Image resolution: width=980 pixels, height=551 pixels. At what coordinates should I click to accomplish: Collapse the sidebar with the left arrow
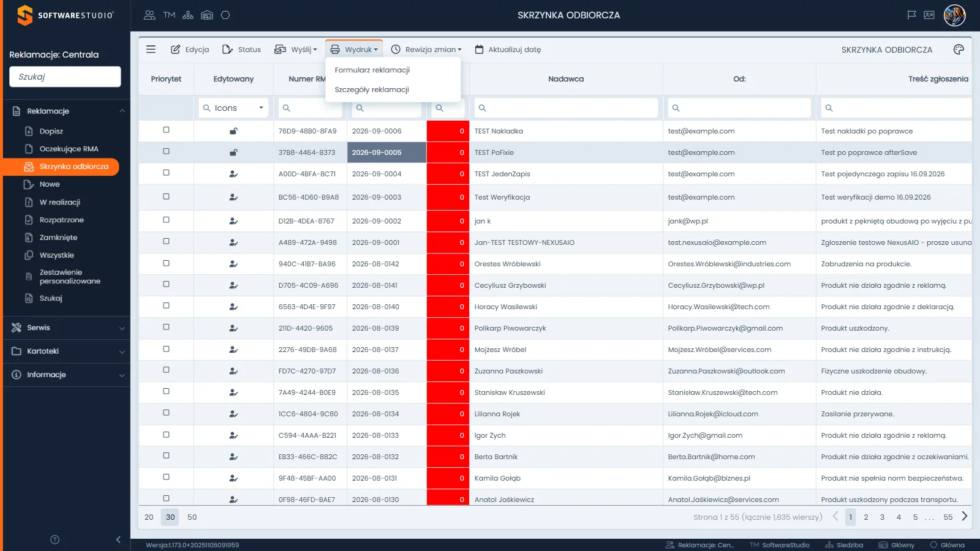[118, 539]
